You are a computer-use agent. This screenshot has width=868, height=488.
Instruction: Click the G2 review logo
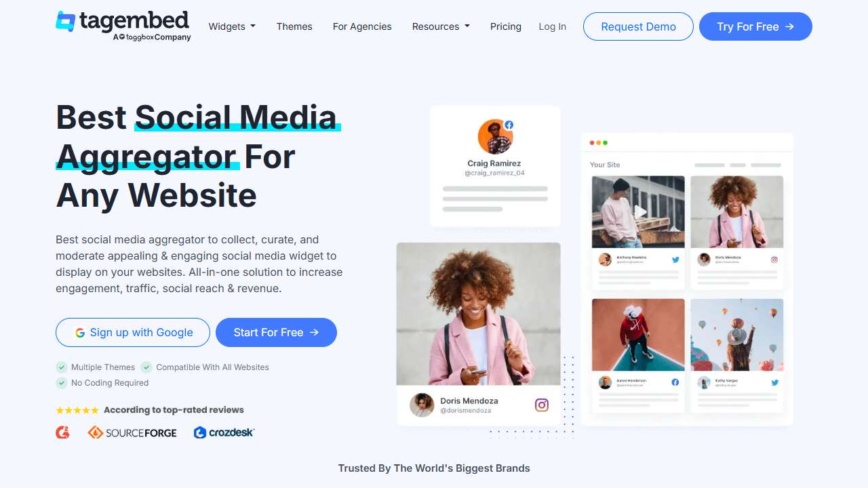tap(63, 432)
